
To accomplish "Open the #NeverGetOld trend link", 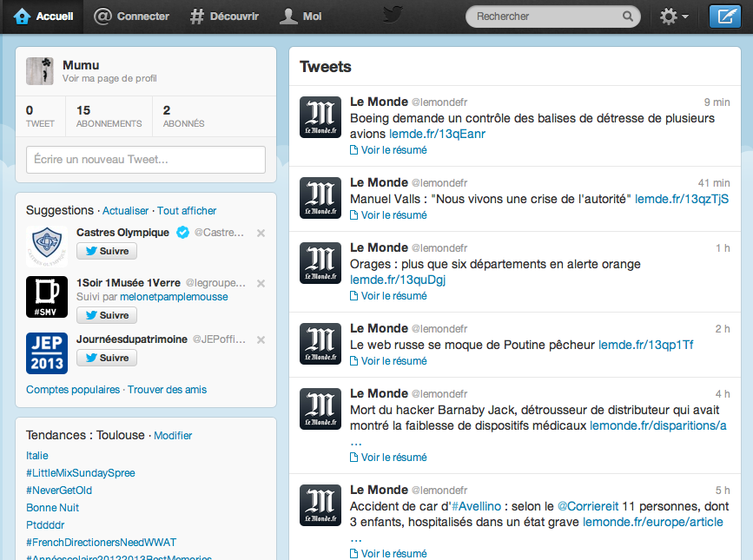I will [59, 491].
